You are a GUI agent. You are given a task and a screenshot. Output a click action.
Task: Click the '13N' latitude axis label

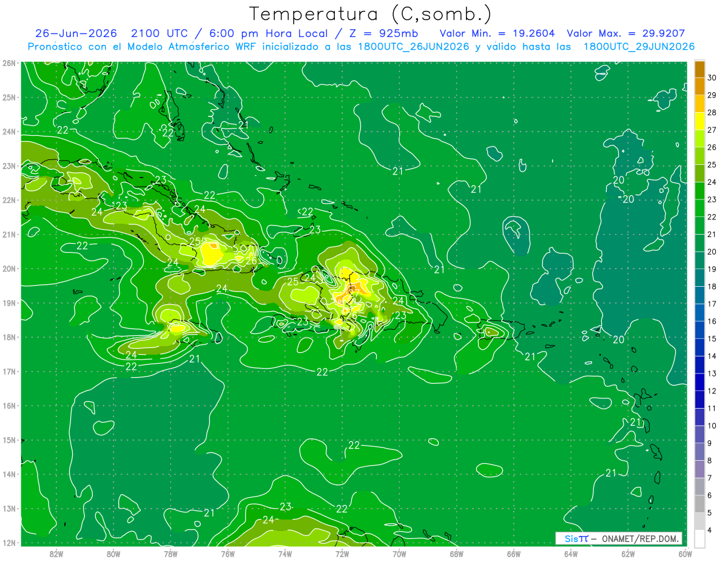pos(9,509)
